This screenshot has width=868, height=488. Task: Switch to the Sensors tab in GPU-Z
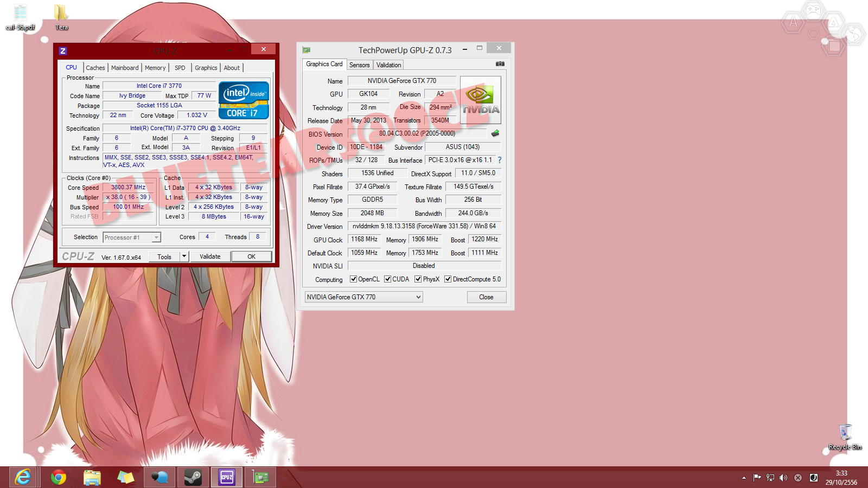359,65
